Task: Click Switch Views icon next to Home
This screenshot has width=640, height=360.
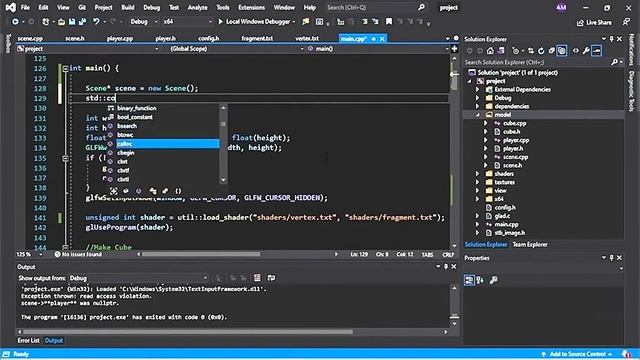Action: coord(501,51)
